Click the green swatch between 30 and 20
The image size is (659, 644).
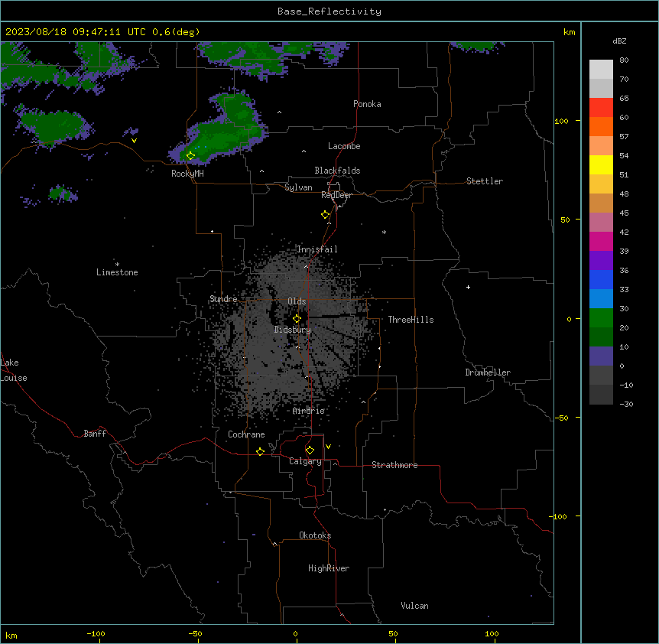601,318
